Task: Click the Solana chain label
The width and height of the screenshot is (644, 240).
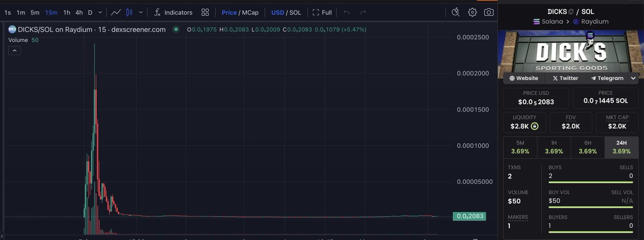Action: (547, 21)
